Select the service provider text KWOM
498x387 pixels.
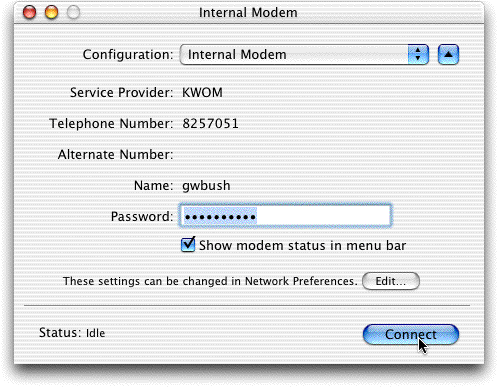[x=202, y=93]
